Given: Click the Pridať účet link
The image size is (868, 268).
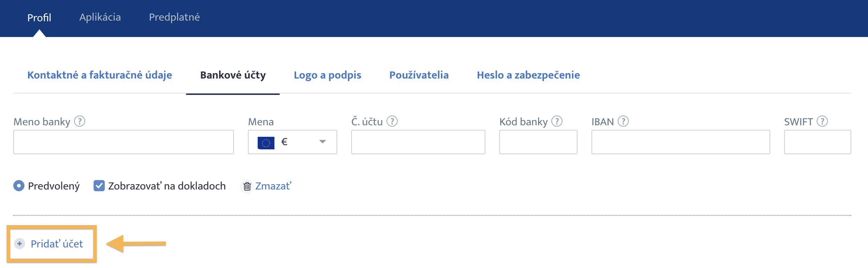Looking at the screenshot, I should [57, 244].
